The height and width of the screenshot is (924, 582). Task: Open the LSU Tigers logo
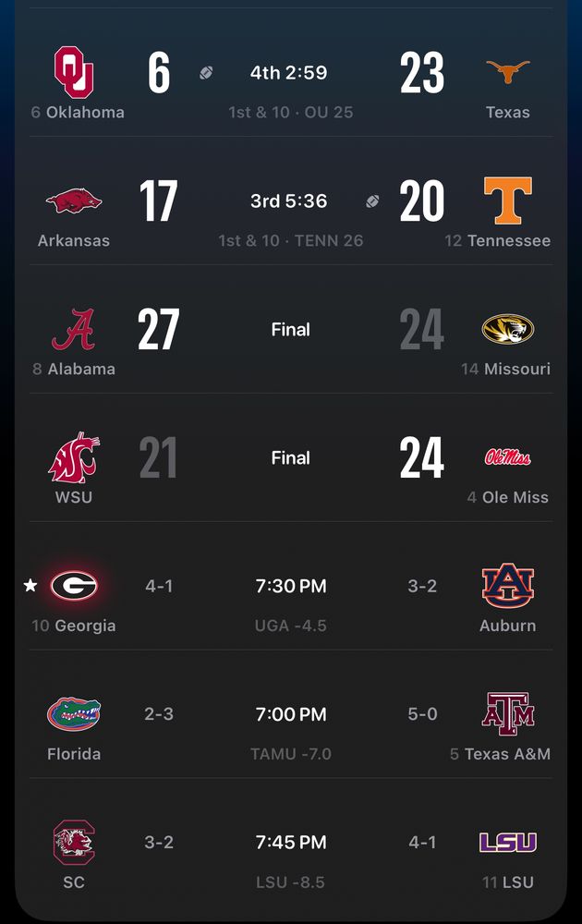(508, 842)
